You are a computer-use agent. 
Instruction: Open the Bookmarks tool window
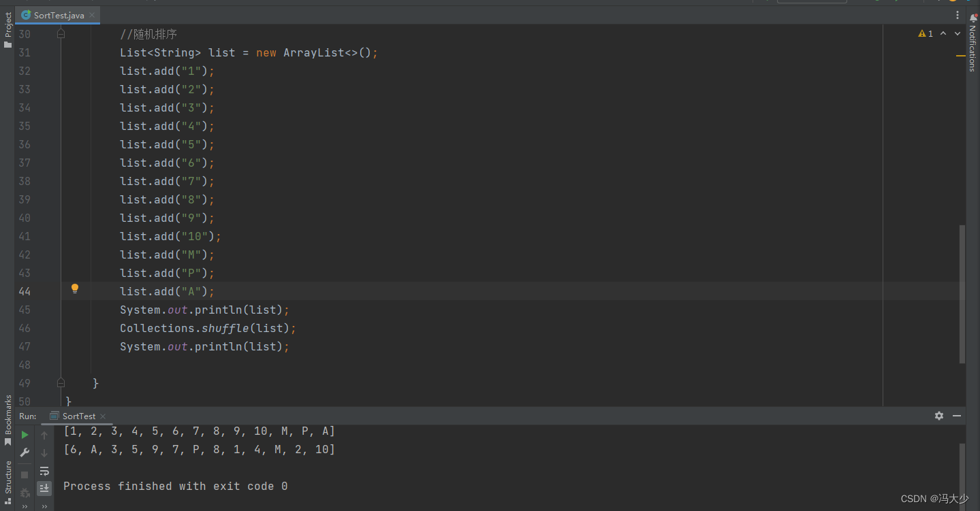8,420
